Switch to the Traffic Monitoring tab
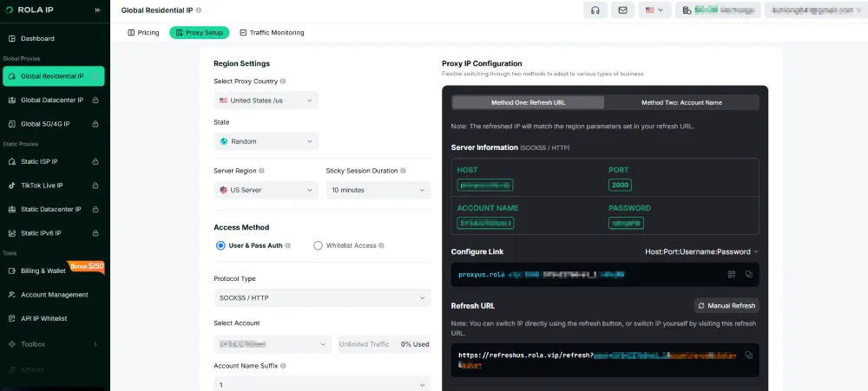 tap(272, 33)
